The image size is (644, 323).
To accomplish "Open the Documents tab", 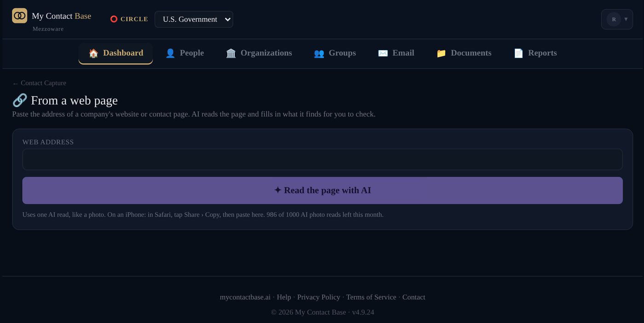I will click(464, 53).
